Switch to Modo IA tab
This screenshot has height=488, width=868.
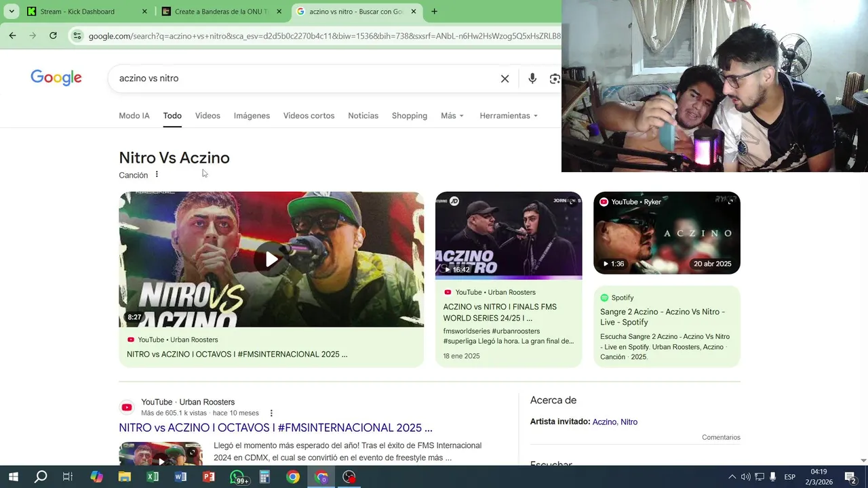pos(134,116)
